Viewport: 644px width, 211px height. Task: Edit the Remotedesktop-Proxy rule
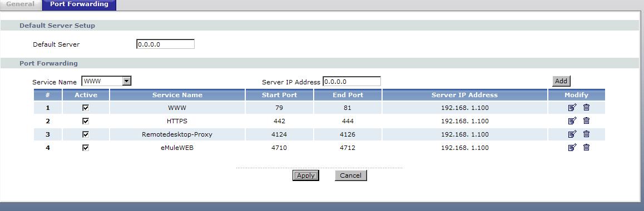click(x=572, y=134)
